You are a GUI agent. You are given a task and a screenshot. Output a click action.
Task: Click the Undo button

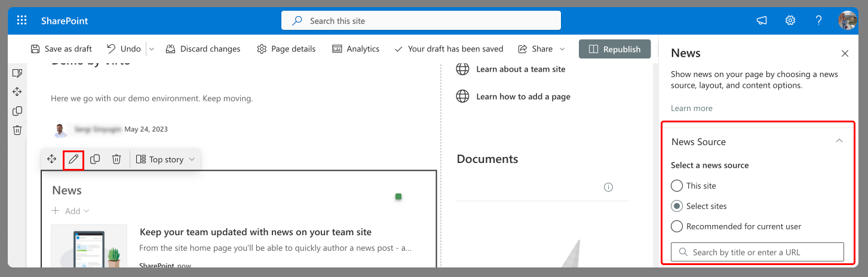[124, 49]
